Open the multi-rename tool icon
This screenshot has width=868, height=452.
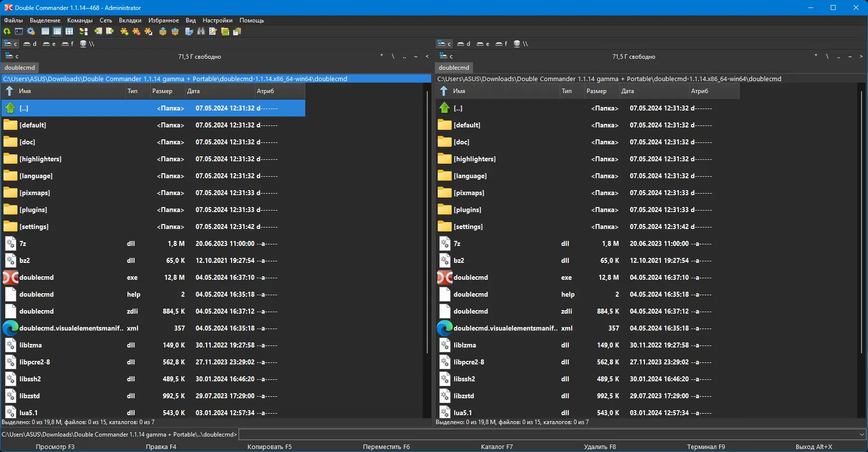coord(213,31)
